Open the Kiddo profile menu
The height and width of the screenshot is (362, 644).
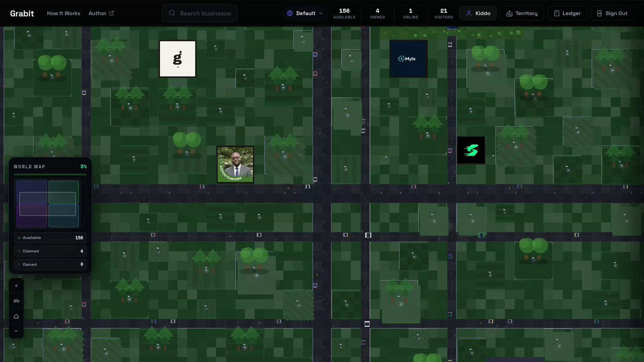click(478, 13)
